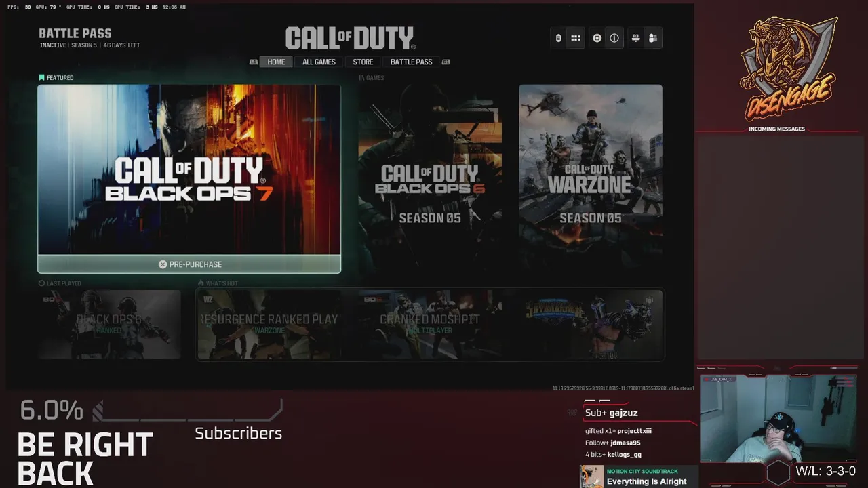Click the "12:06 AM" clock text

coord(174,7)
